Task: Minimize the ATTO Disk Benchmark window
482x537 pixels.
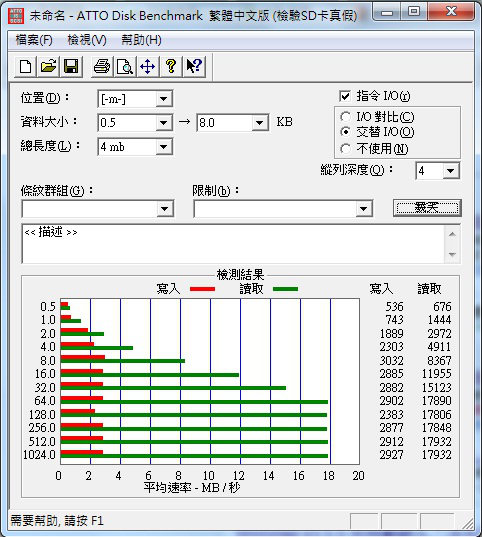Action: point(387,13)
